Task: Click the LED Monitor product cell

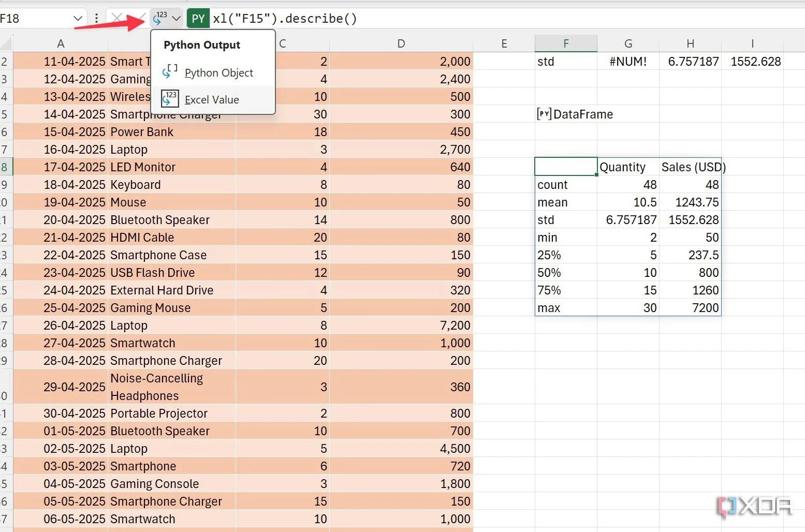Action: tap(172, 167)
